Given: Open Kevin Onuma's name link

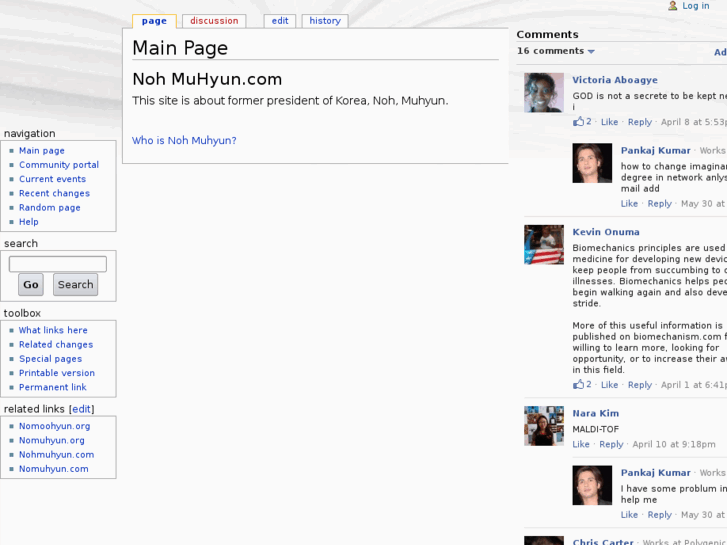Looking at the screenshot, I should [606, 232].
